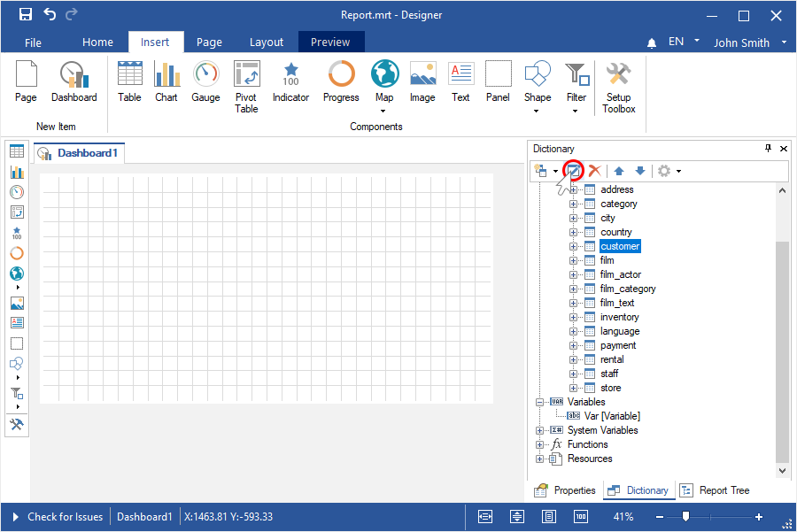Add a new Dashboard from the ribbon
The height and width of the screenshot is (532, 797).
coord(74,81)
